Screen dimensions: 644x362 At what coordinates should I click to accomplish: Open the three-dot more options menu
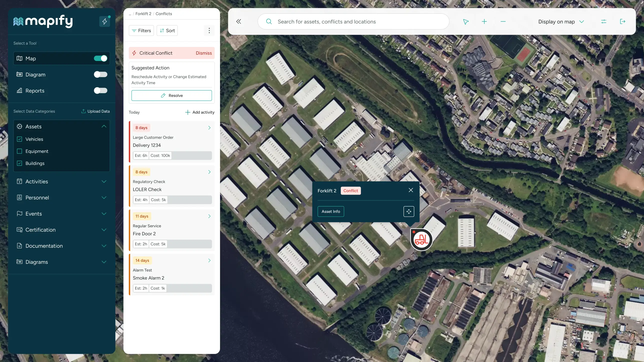(209, 30)
